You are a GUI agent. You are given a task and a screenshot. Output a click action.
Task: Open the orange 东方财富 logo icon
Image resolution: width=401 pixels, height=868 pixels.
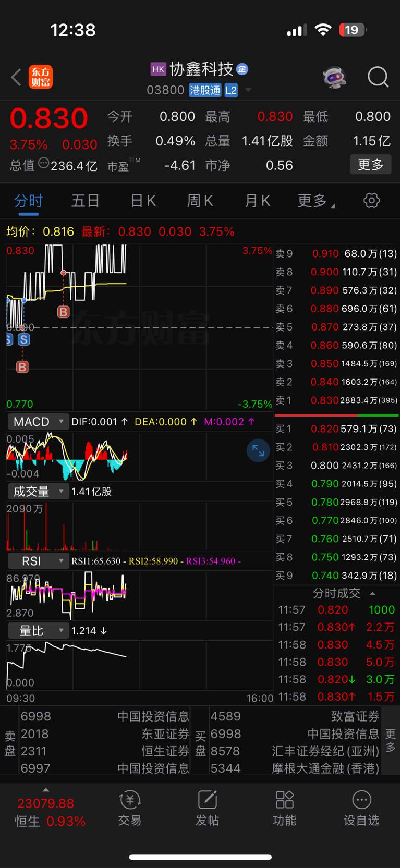[41, 77]
